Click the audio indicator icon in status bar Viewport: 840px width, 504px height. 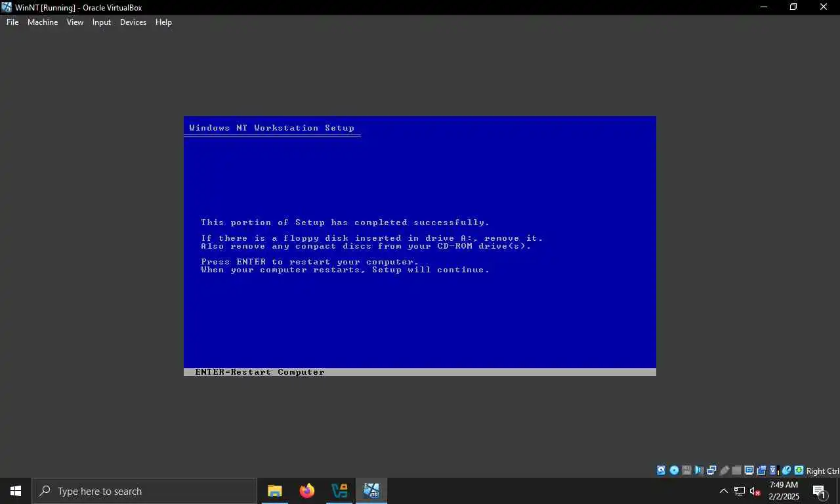pos(698,471)
